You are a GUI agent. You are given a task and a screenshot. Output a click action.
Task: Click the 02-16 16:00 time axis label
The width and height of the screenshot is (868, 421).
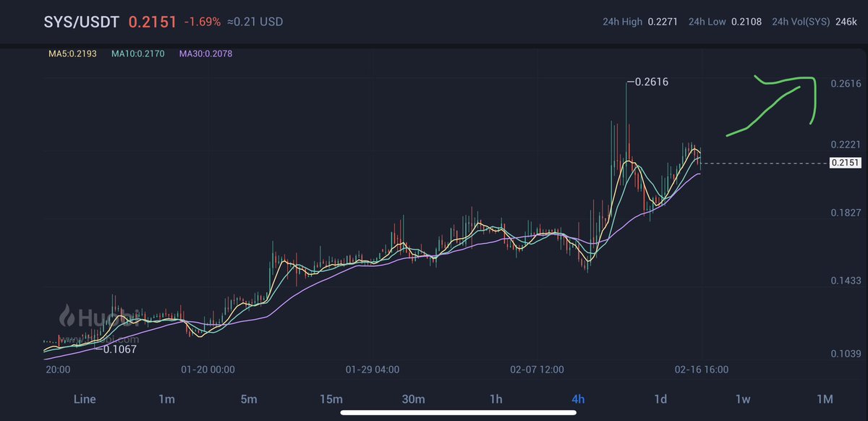point(702,370)
